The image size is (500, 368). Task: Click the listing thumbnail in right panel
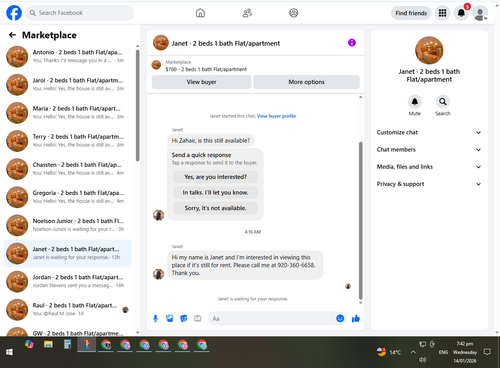[429, 50]
